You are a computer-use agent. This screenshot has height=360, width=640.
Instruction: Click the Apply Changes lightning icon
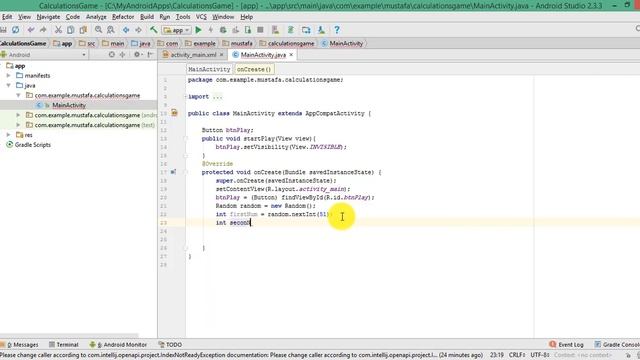(211, 30)
